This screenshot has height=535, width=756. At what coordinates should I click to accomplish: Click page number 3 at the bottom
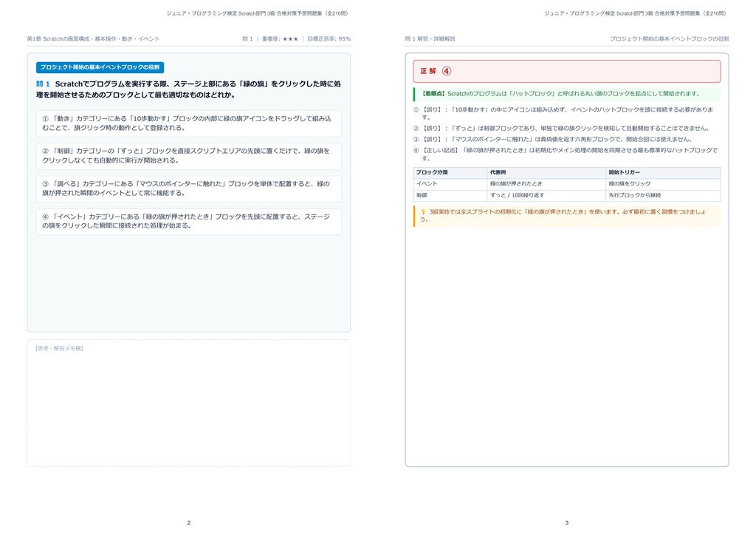[567, 522]
